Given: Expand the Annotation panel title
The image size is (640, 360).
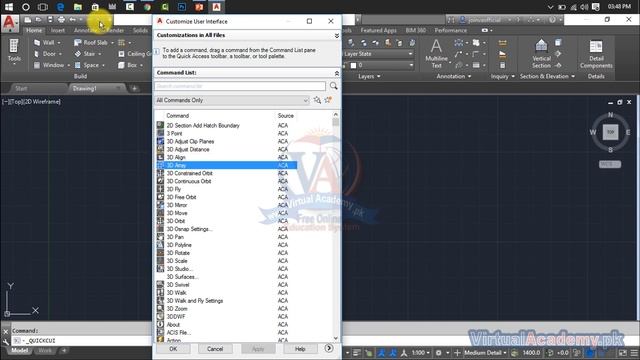Looking at the screenshot, I should pyautogui.click(x=453, y=76).
